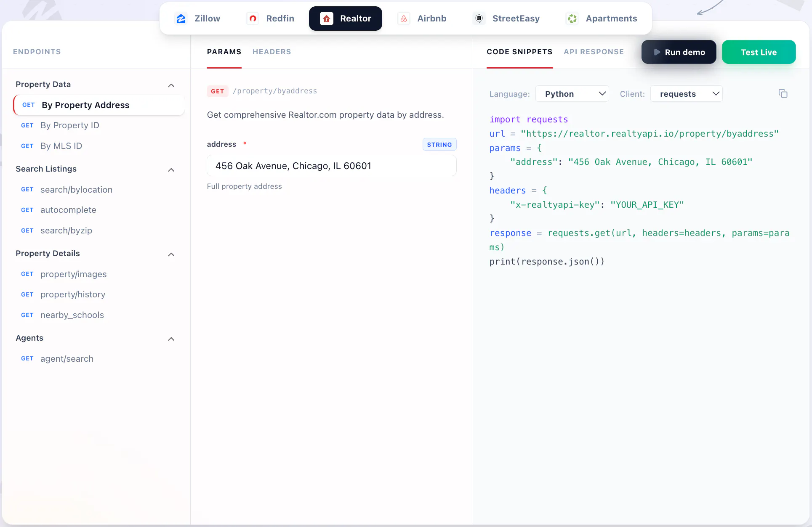
Task: Click the play icon in Run demo
Action: click(657, 52)
